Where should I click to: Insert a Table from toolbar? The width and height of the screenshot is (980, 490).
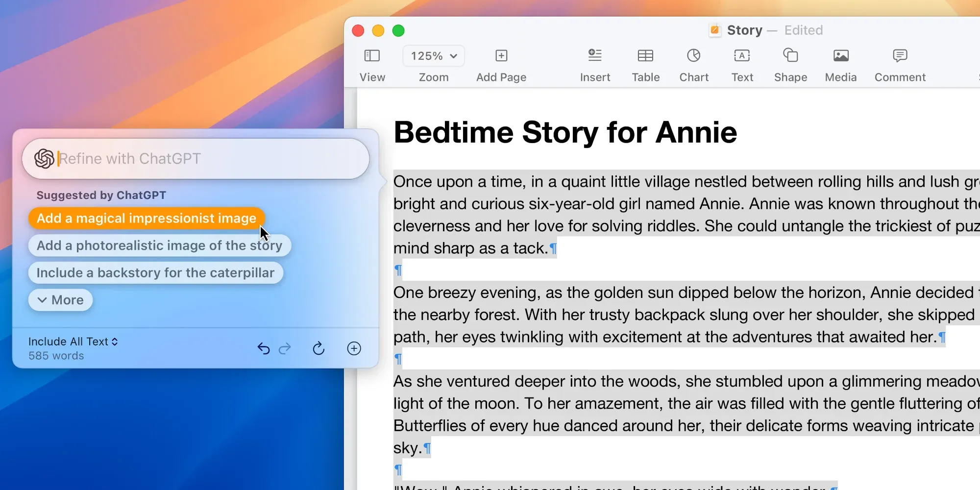[645, 56]
